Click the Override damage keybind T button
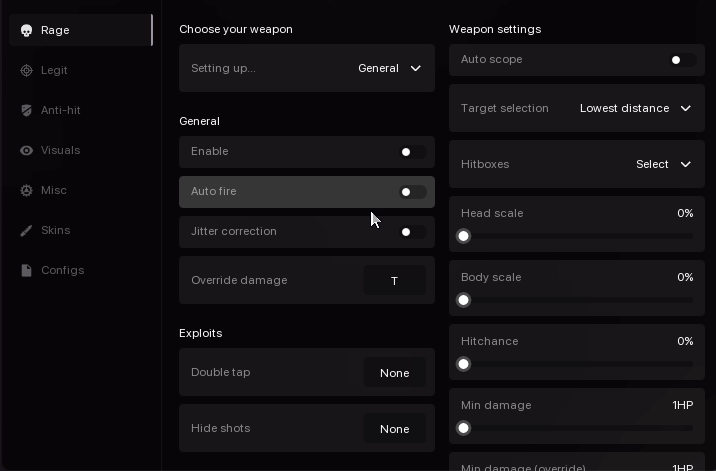 tap(394, 281)
